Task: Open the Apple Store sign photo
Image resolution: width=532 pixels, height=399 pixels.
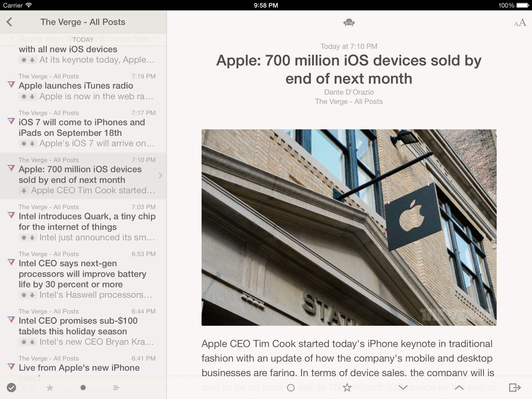Action: (349, 228)
